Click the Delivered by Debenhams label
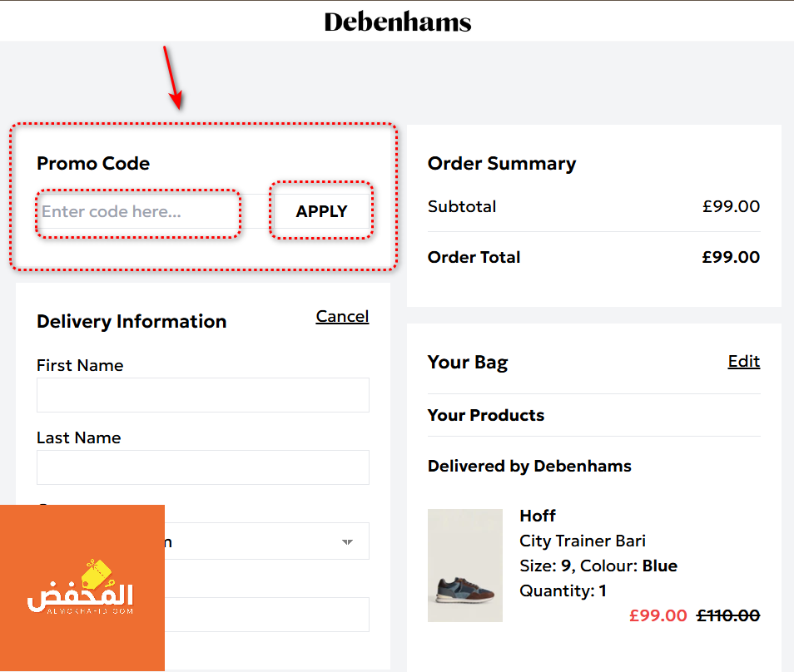 pyautogui.click(x=529, y=466)
